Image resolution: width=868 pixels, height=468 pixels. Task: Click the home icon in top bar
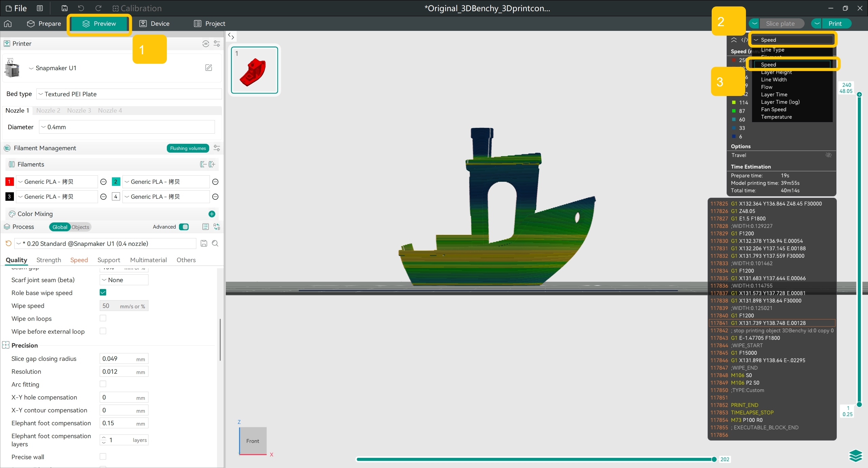tap(8, 23)
